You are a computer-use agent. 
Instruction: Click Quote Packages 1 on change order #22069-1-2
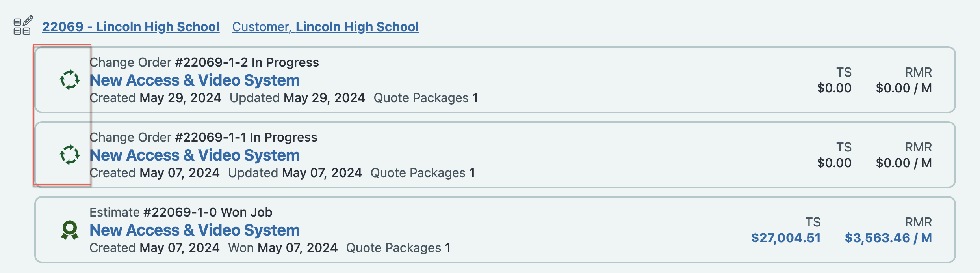426,98
